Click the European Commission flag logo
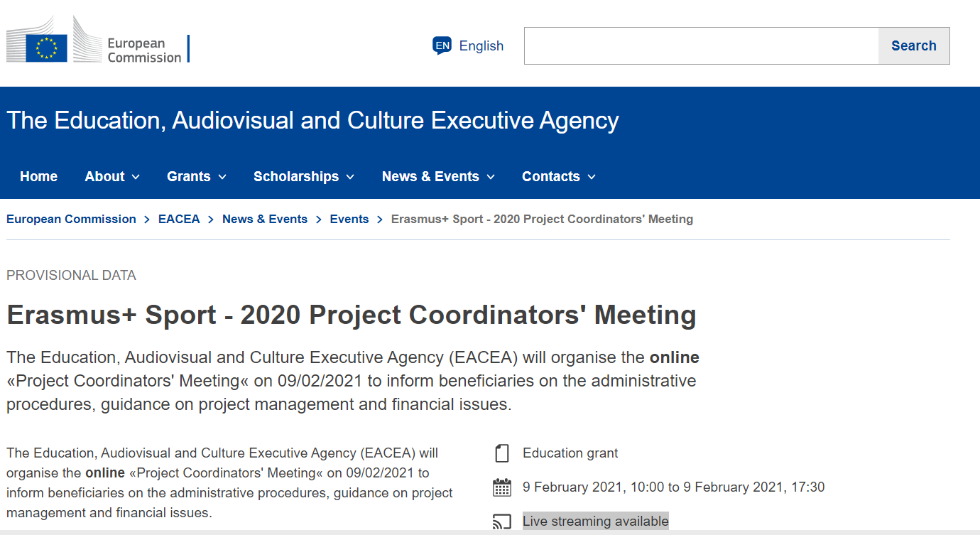Viewport: 980px width, 535px height. tap(48, 48)
